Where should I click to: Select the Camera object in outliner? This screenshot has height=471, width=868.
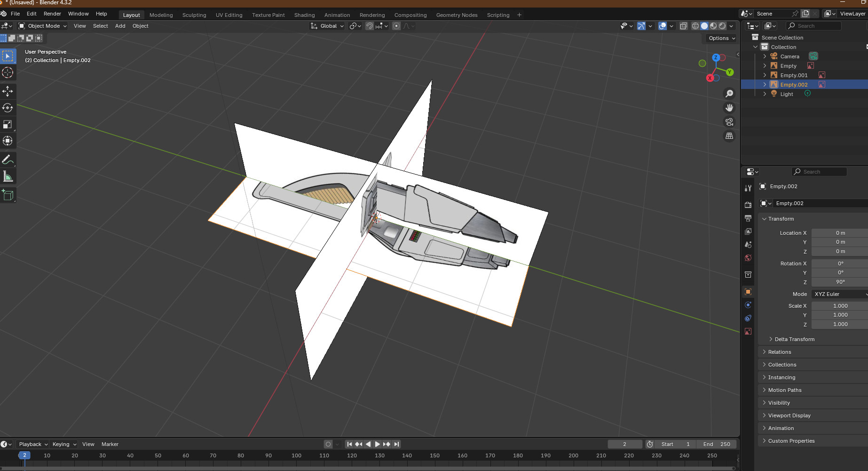(x=789, y=56)
